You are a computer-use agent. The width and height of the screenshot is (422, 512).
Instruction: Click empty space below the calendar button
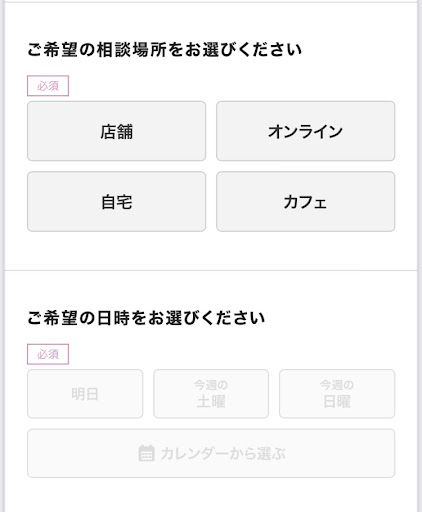point(211,495)
